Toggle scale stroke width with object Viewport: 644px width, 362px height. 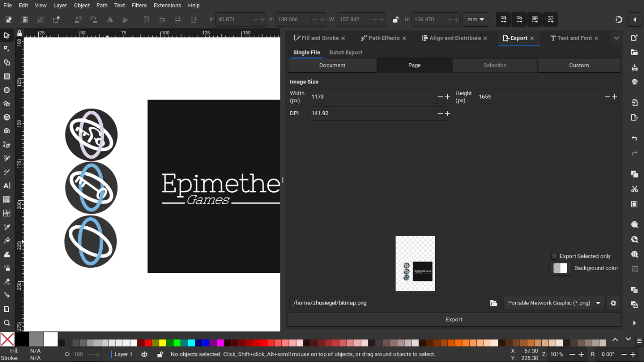pyautogui.click(x=504, y=19)
